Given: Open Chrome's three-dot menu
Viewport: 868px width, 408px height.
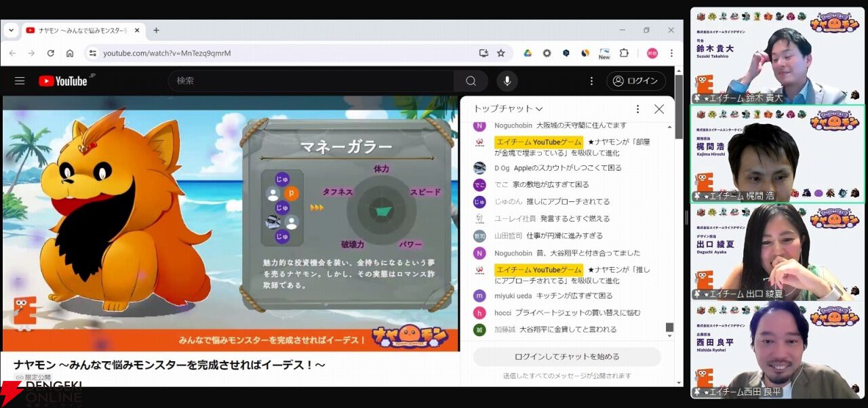Looking at the screenshot, I should click(671, 53).
